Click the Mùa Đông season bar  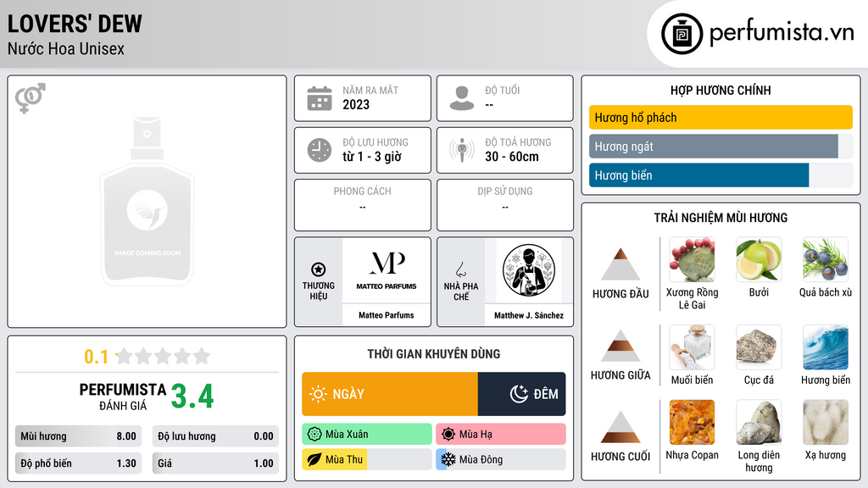tap(501, 460)
